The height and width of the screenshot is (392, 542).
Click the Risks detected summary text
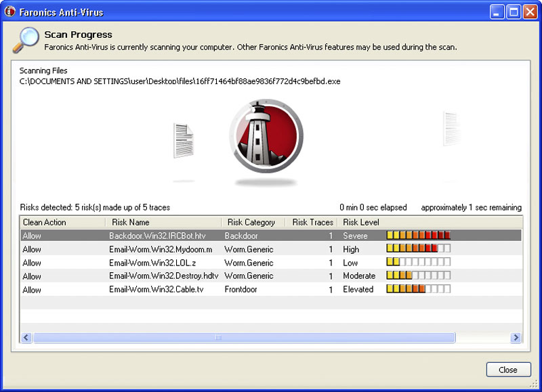(95, 207)
